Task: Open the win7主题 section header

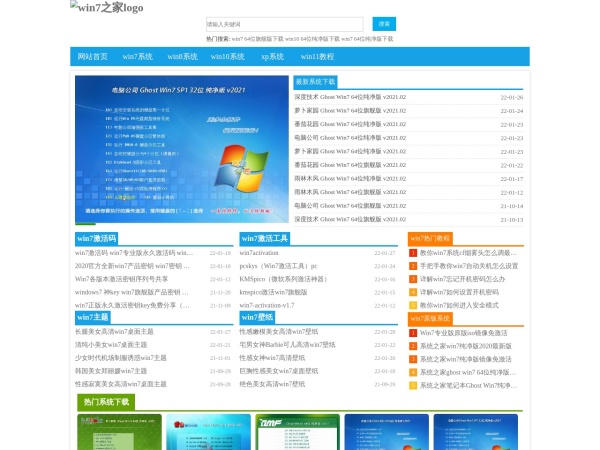Action: click(x=93, y=317)
